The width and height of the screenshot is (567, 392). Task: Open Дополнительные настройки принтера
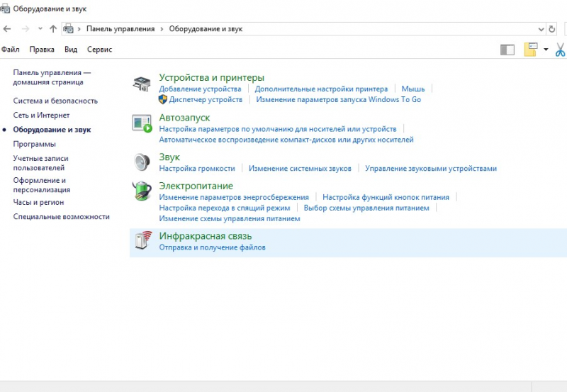(x=321, y=89)
